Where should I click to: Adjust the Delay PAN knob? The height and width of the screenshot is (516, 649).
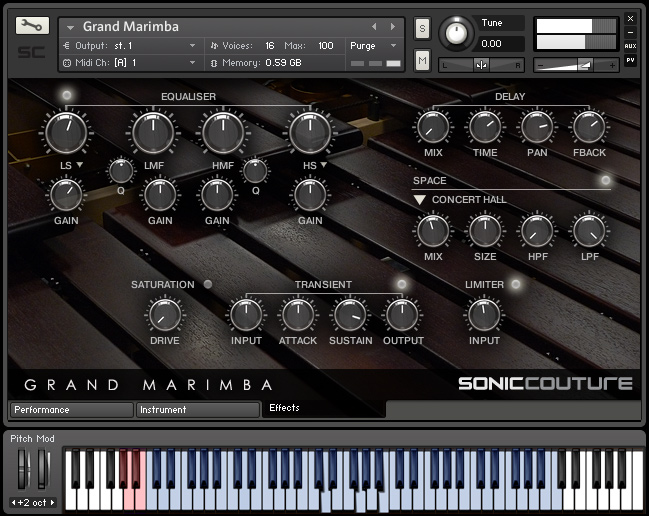(537, 127)
